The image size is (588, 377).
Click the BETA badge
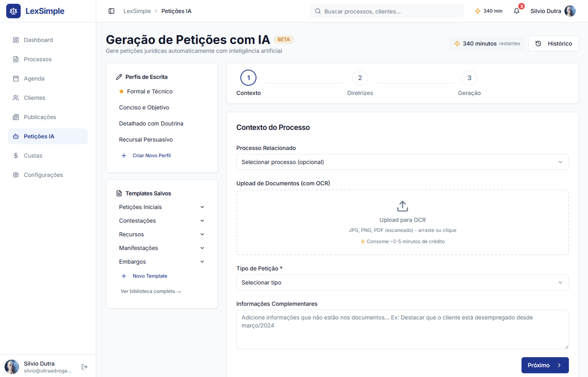point(284,39)
